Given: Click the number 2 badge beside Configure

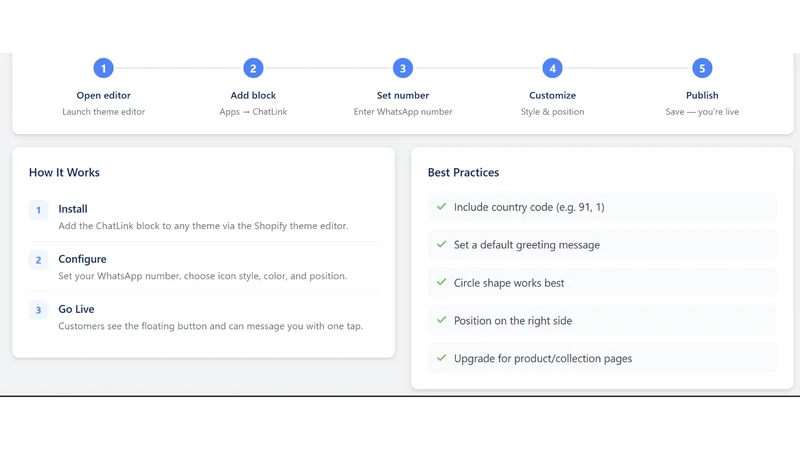Looking at the screenshot, I should [38, 260].
